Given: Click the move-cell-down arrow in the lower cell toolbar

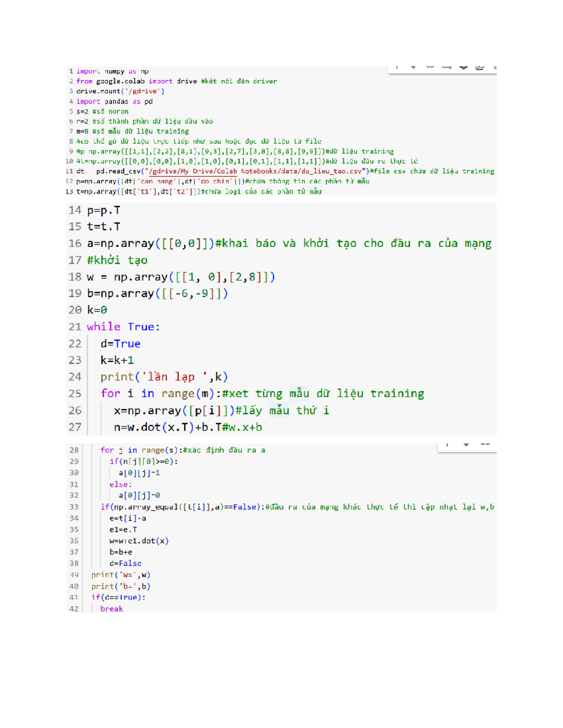Looking at the screenshot, I should (466, 444).
